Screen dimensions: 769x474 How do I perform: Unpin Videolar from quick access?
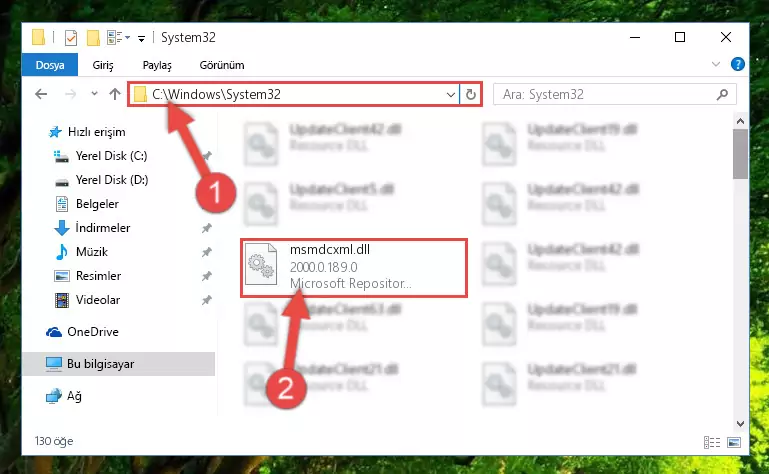[206, 300]
